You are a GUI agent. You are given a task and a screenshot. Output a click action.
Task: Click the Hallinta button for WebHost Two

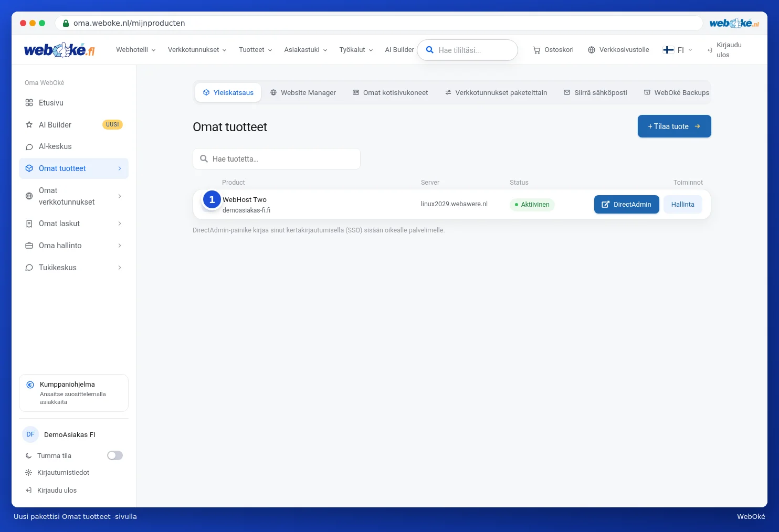pyautogui.click(x=683, y=205)
